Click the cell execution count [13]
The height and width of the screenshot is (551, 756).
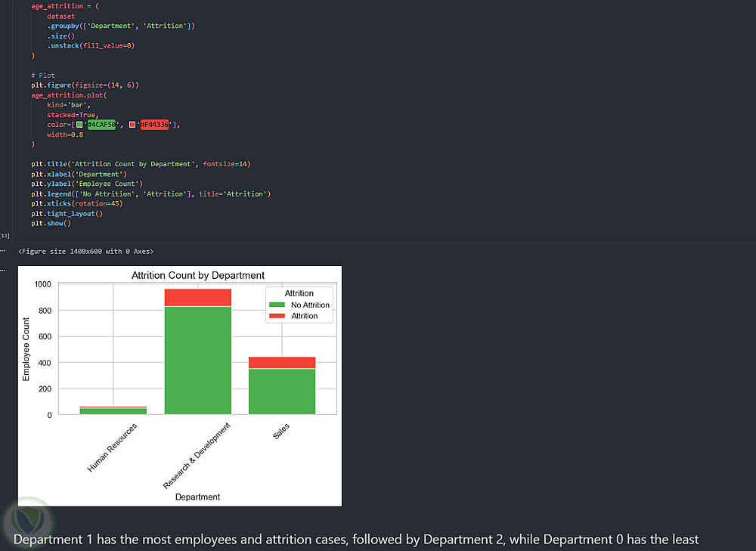click(5, 236)
